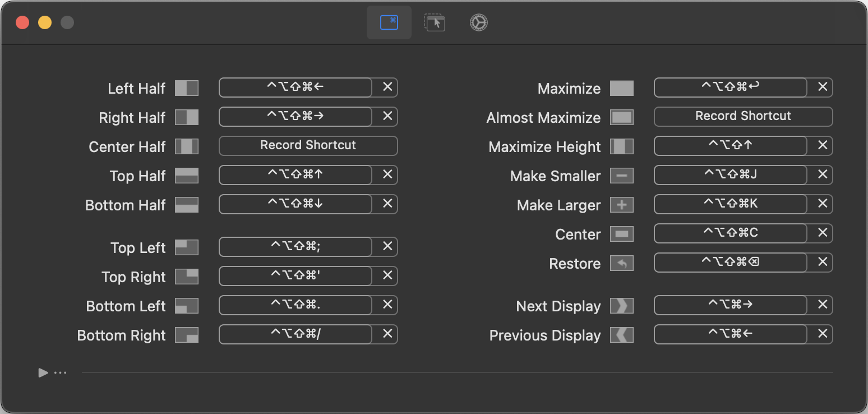Click the Maximize layout icon
The width and height of the screenshot is (868, 414).
pyautogui.click(x=621, y=88)
